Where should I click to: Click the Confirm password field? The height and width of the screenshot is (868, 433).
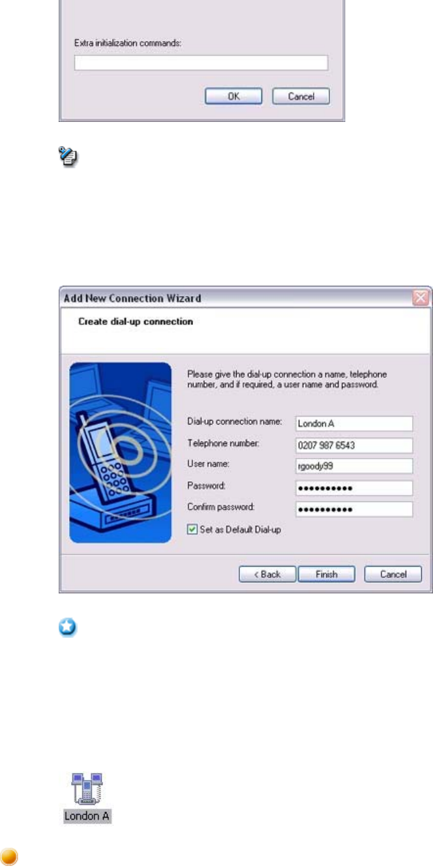(x=354, y=509)
